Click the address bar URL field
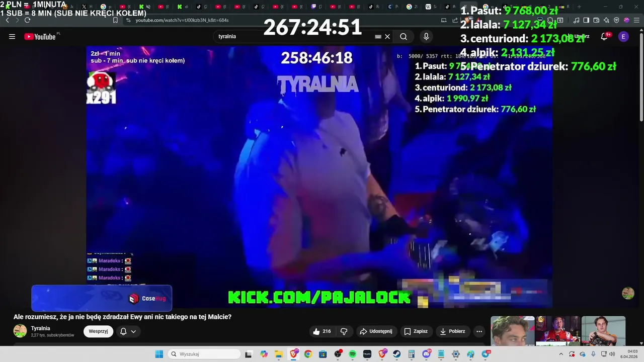Image resolution: width=644 pixels, height=362 pixels. coord(282,20)
